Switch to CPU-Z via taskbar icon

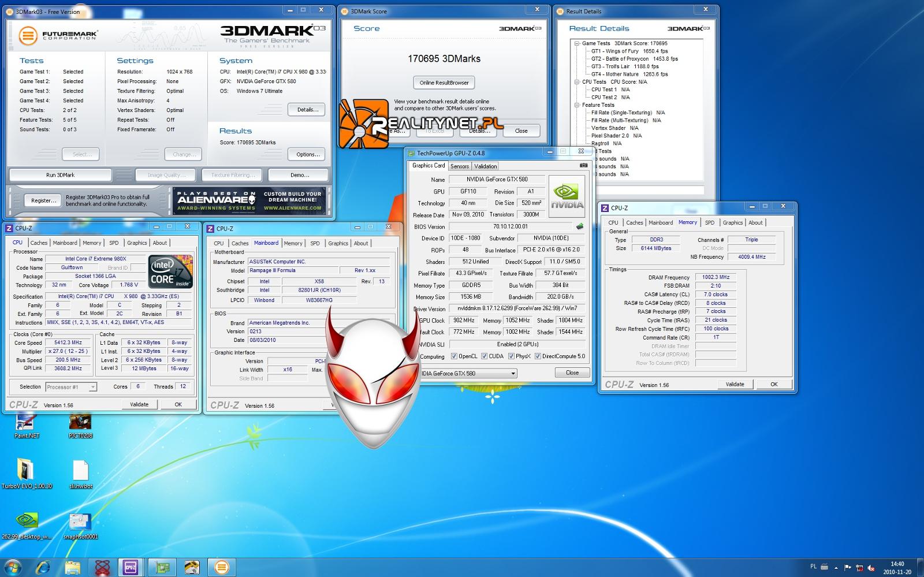[x=131, y=567]
